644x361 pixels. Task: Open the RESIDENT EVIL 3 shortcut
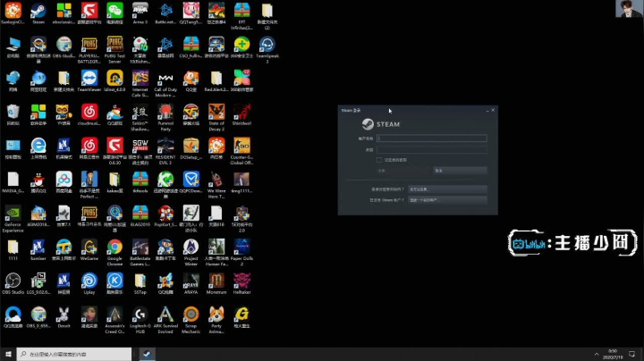[x=165, y=151]
